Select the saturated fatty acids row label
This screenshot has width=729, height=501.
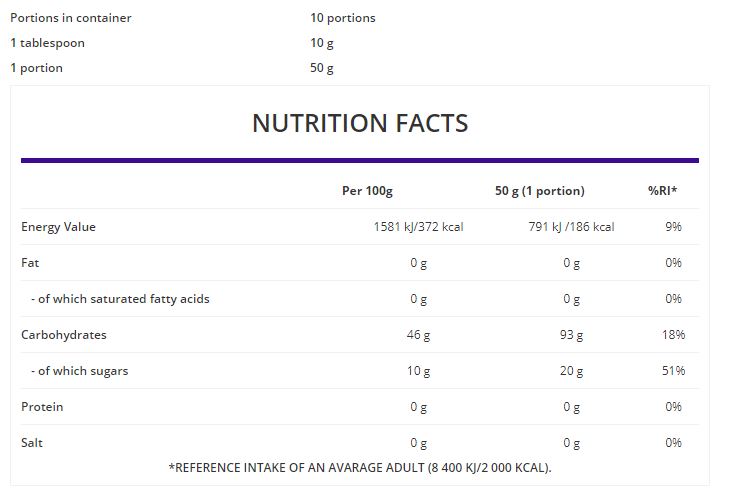120,299
